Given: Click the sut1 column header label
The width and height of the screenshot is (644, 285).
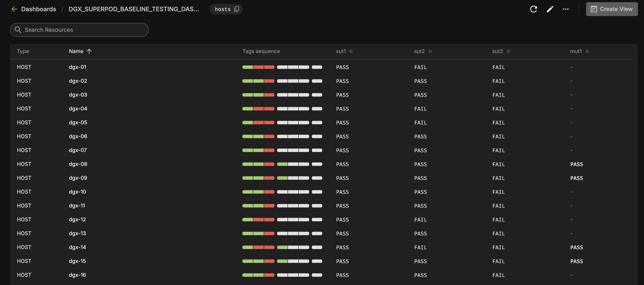Looking at the screenshot, I should (341, 51).
